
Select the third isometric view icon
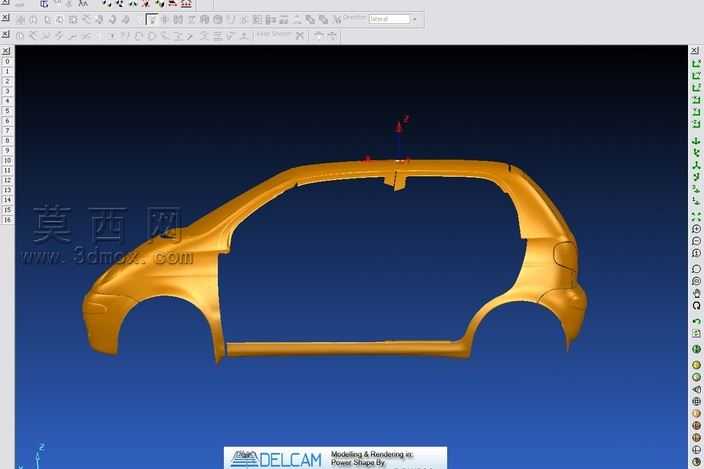click(x=696, y=165)
